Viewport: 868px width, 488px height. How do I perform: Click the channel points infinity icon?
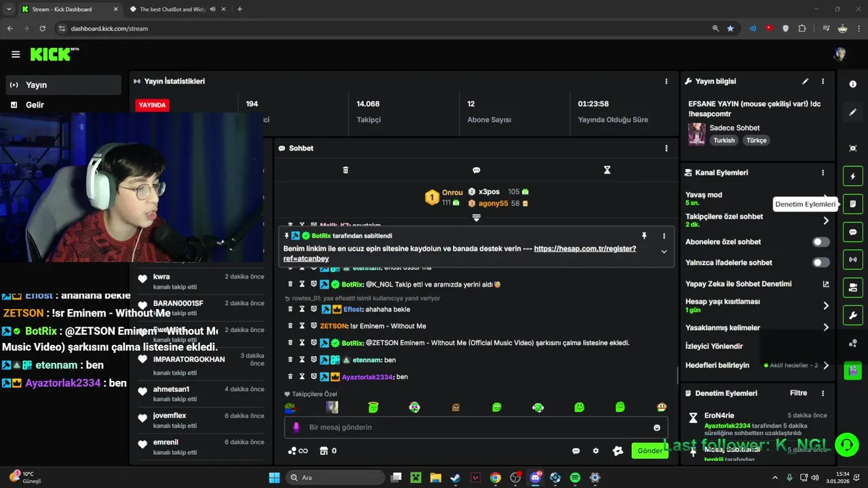pos(303,451)
